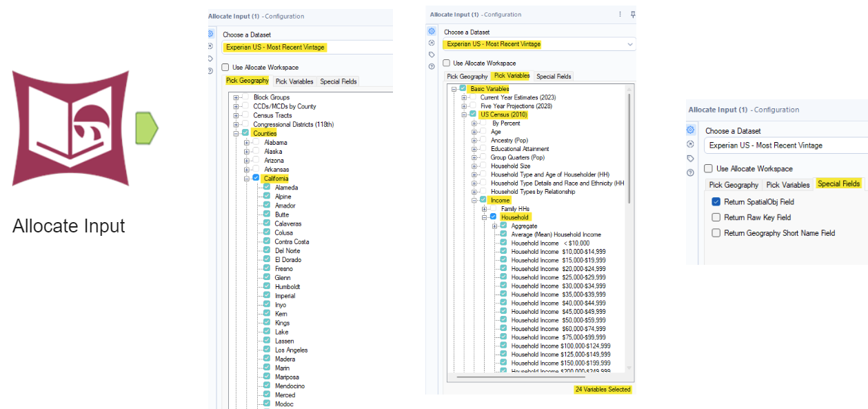Viewport: 868px width, 409px height.
Task: Open Navigation icon in Special Fields panel
Action: (691, 144)
